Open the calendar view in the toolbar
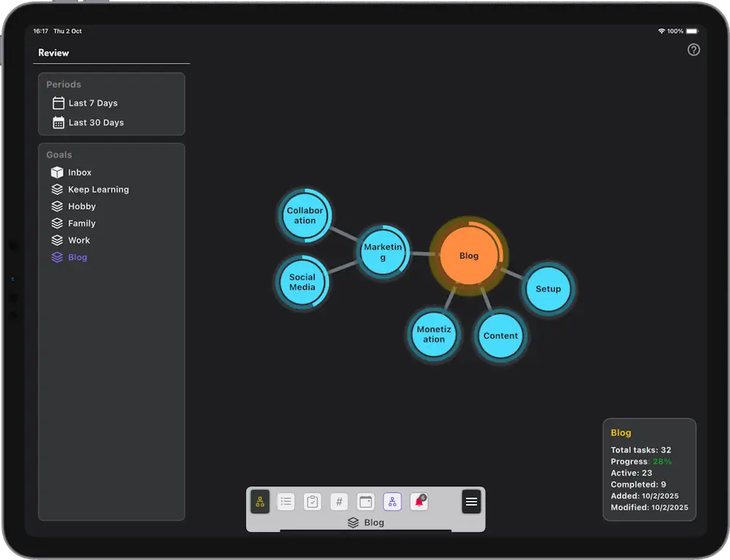730x560 pixels. coord(366,502)
